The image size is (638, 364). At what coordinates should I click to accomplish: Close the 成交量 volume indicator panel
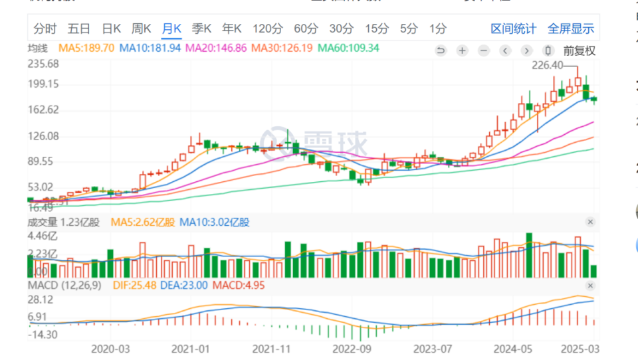(589, 222)
